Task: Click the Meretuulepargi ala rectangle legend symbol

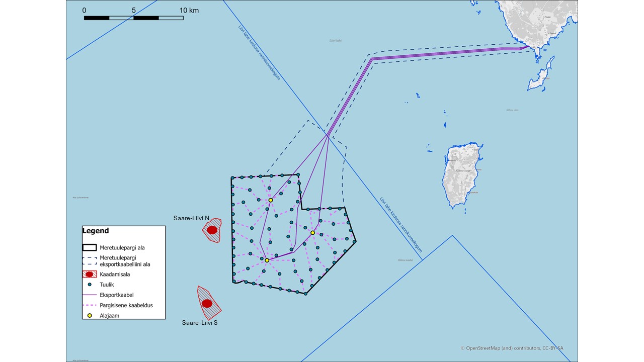Action: [90, 247]
